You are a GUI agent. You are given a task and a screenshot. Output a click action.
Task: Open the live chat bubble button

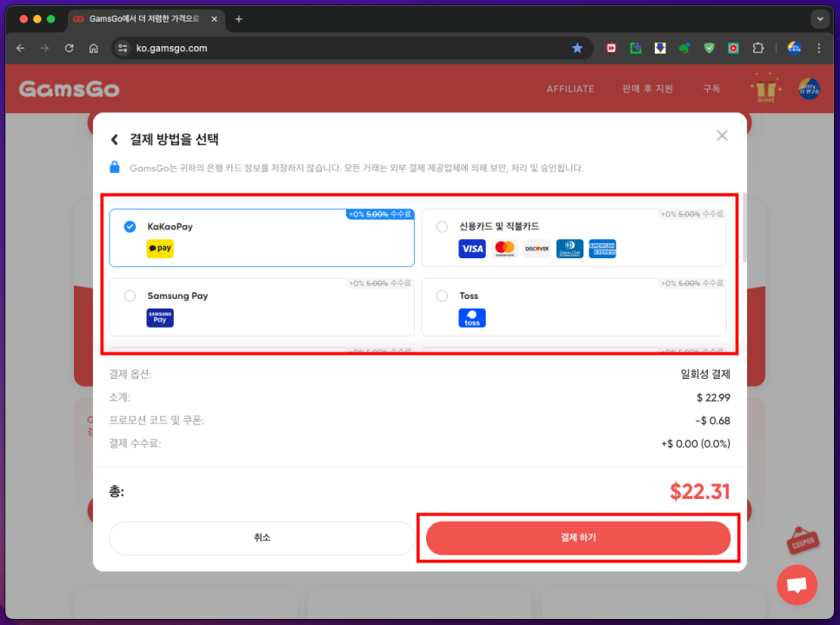[797, 584]
